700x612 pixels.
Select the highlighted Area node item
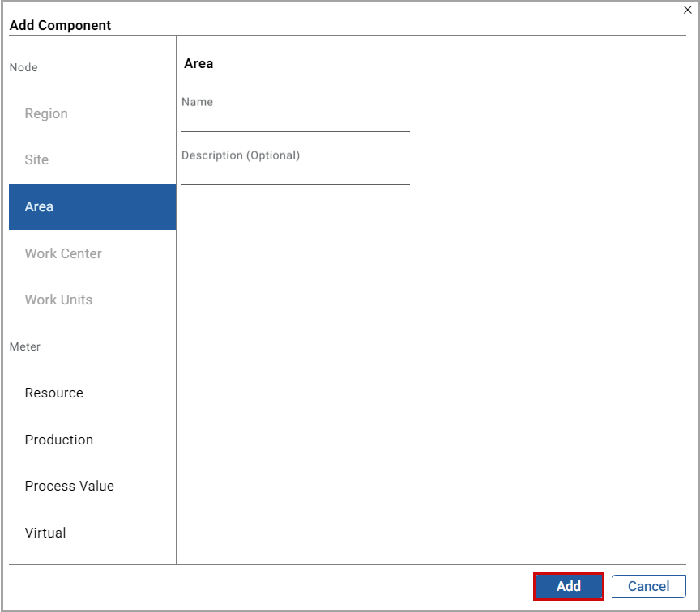(92, 207)
